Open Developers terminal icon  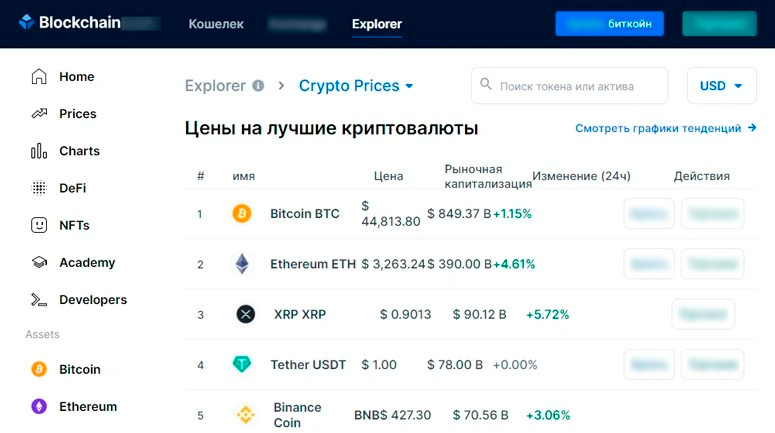[x=39, y=300]
